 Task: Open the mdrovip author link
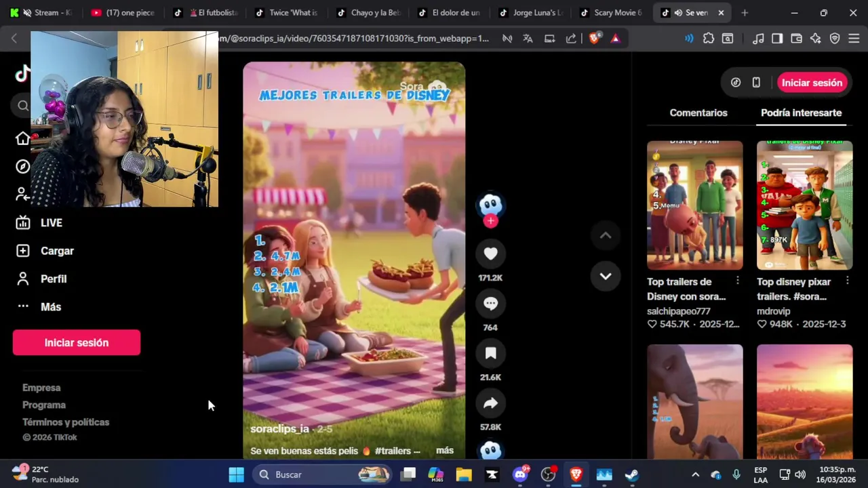click(x=774, y=311)
